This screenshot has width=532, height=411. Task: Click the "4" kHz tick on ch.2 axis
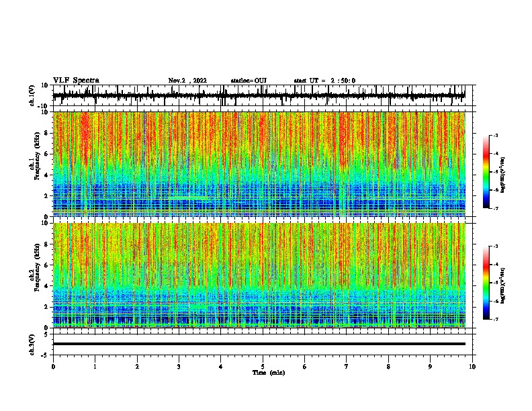point(46,286)
